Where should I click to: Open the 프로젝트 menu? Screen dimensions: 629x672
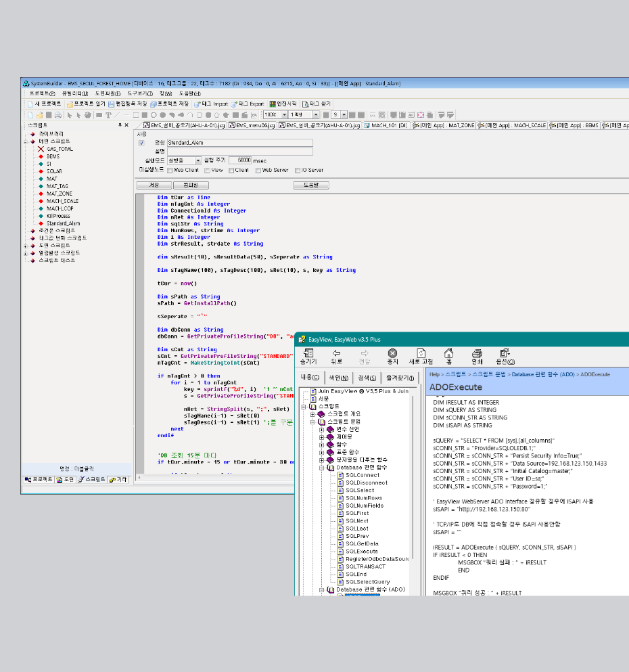[42, 93]
